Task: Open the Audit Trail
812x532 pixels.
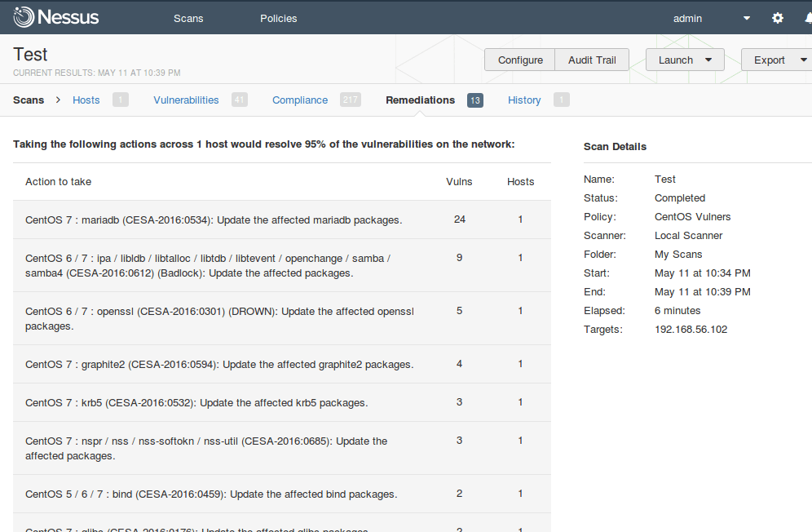Action: click(x=591, y=59)
